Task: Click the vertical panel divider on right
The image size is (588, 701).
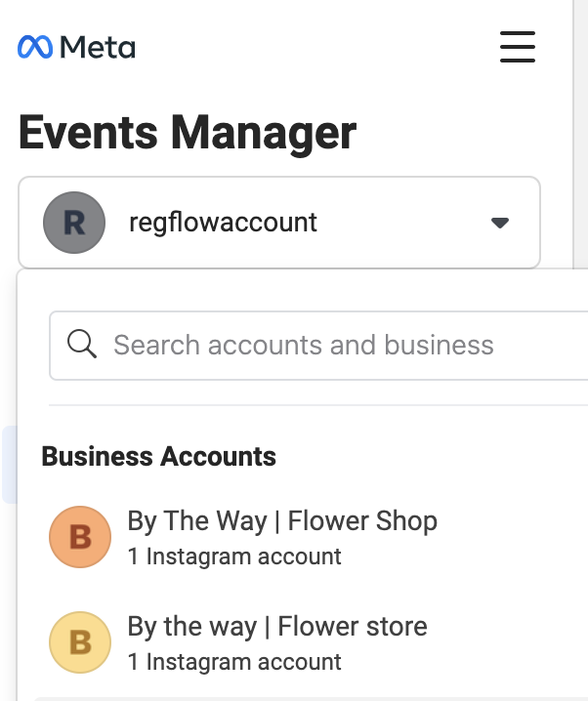Action: click(573, 134)
